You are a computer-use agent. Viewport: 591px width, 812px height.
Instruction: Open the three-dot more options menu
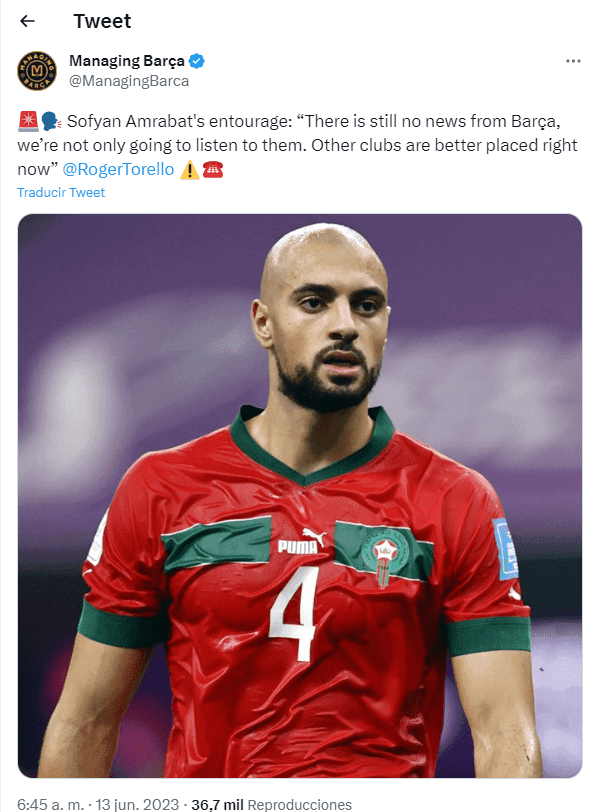pos(573,61)
